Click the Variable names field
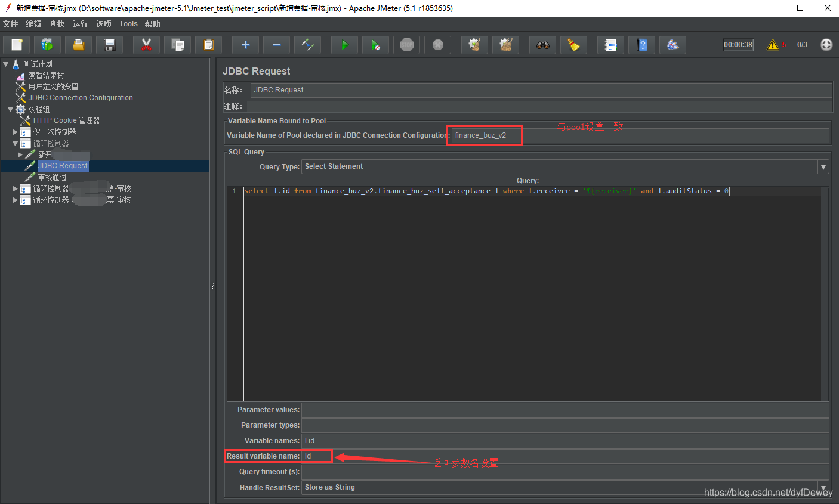The width and height of the screenshot is (839, 504). click(x=565, y=441)
